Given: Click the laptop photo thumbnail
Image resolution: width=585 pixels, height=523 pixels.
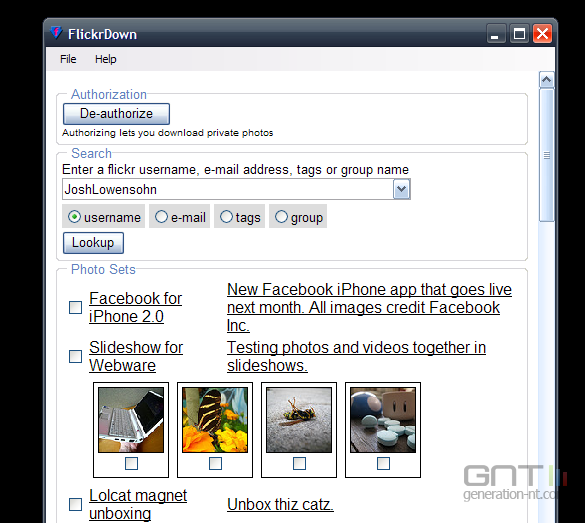Looking at the screenshot, I should (131, 420).
